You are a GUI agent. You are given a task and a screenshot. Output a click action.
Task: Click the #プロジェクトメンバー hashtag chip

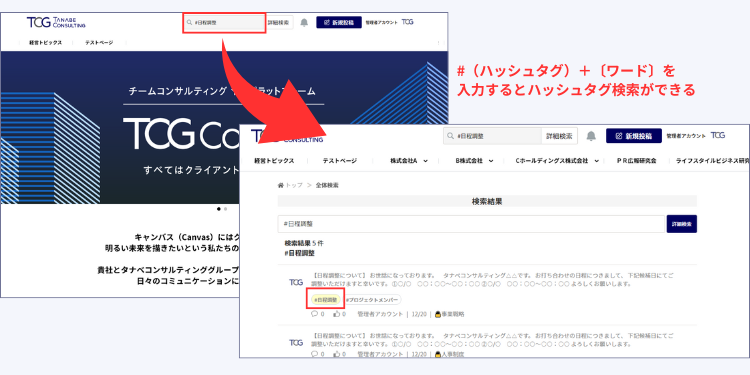[372, 300]
